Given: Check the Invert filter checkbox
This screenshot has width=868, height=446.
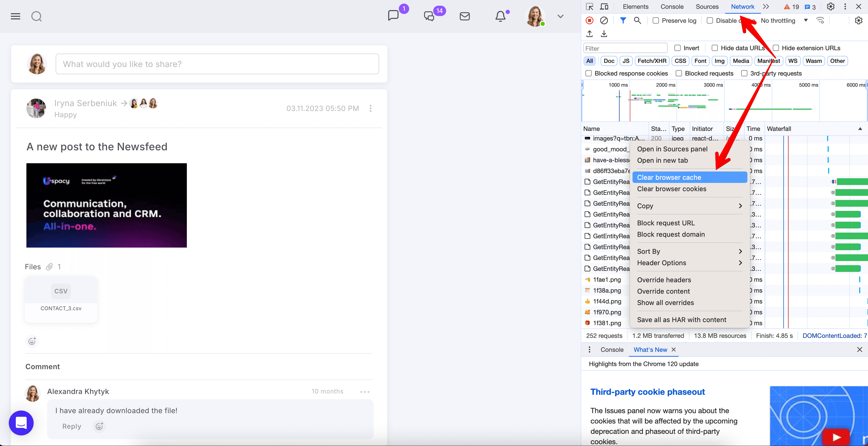Looking at the screenshot, I should 677,48.
